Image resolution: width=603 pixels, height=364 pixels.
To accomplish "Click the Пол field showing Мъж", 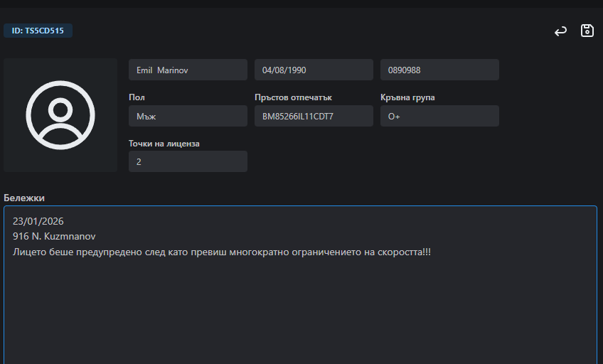I will click(188, 116).
